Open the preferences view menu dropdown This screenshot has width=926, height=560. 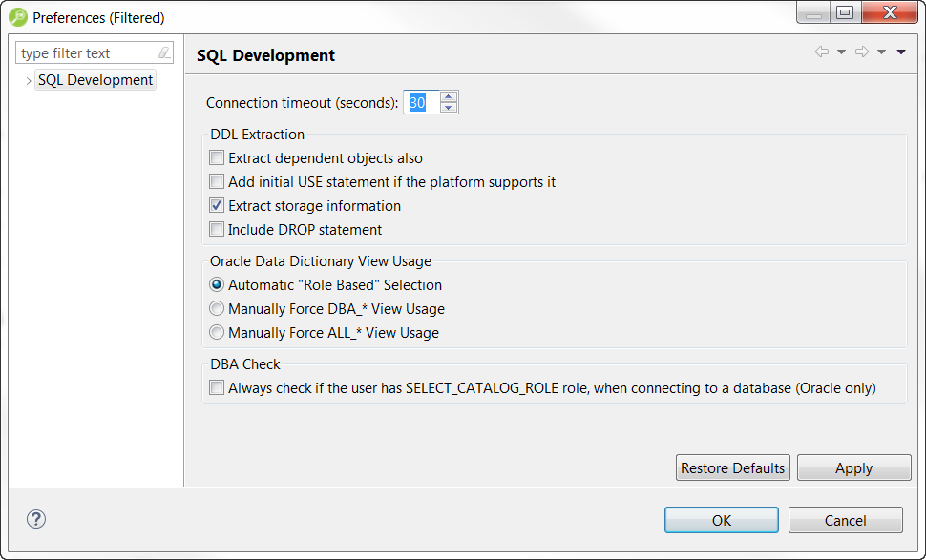point(901,52)
